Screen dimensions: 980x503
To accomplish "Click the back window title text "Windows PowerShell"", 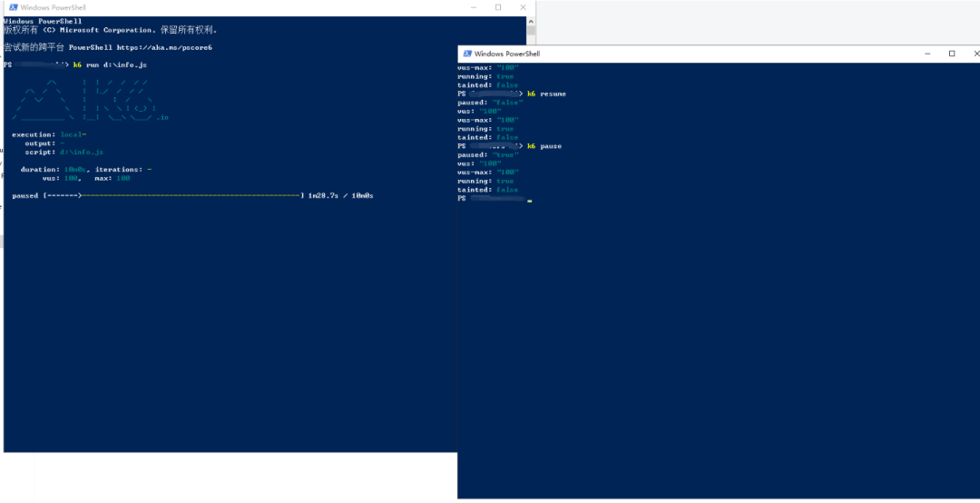I will (x=54, y=7).
